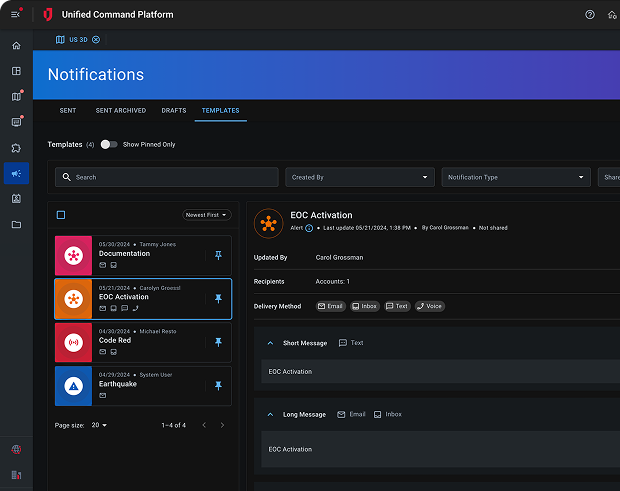Click the help question mark icon
This screenshot has width=620, height=491.
coord(589,15)
